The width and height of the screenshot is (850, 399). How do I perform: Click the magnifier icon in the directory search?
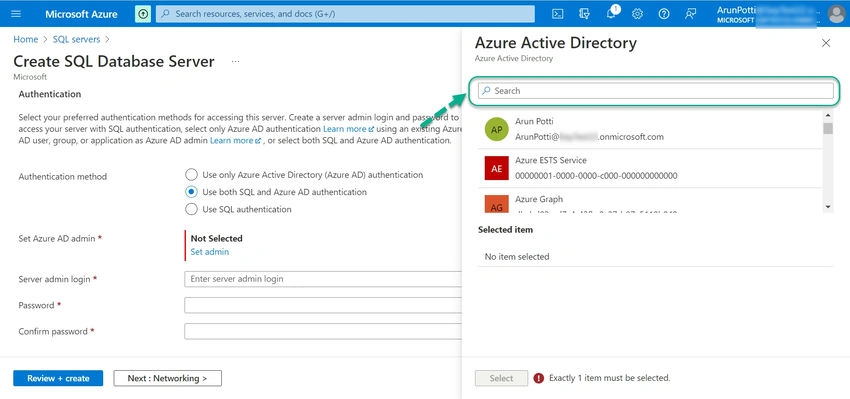tap(486, 91)
